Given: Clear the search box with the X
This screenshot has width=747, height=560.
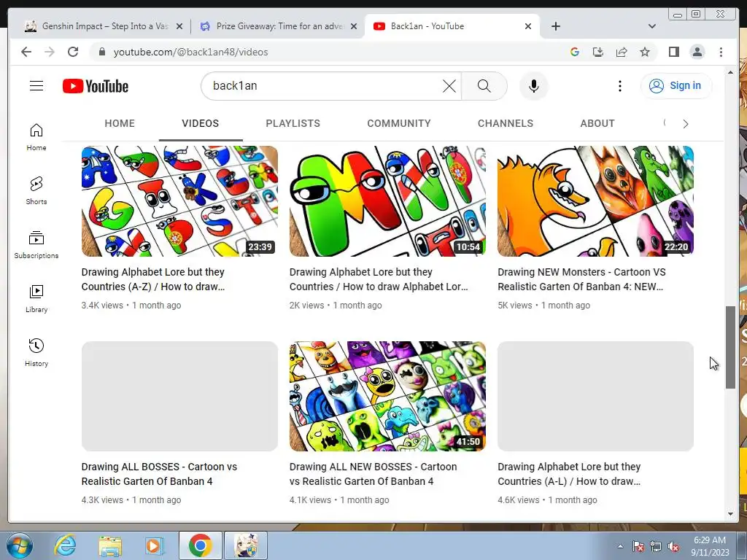Looking at the screenshot, I should (449, 86).
